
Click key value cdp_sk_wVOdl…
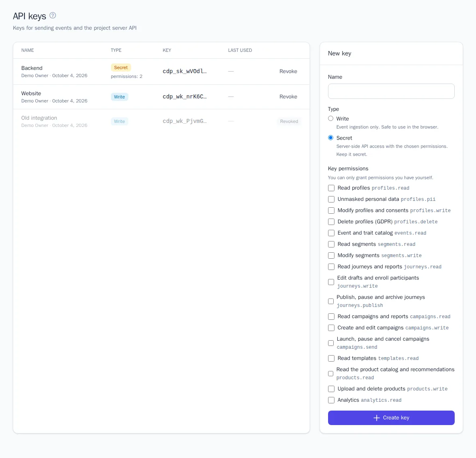185,71
